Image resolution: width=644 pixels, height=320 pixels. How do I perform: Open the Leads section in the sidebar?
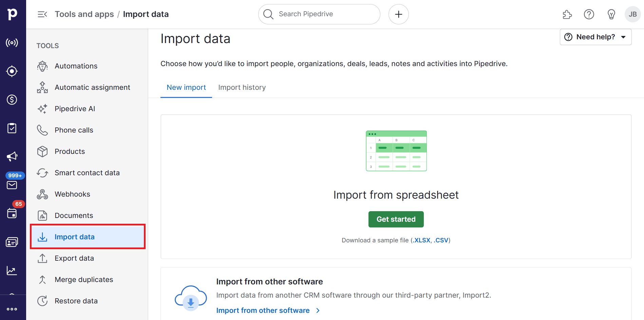[12, 43]
